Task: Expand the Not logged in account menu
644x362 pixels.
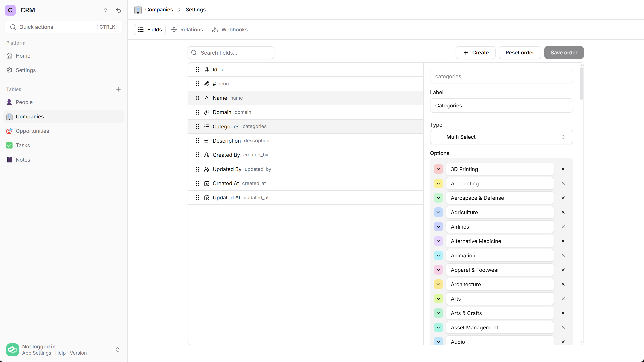Action: [x=117, y=349]
